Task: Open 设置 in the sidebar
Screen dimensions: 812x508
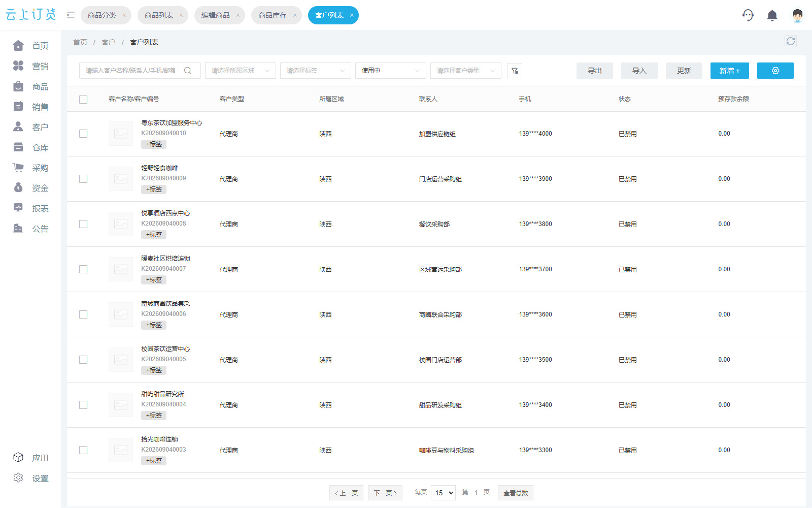Action: click(30, 478)
